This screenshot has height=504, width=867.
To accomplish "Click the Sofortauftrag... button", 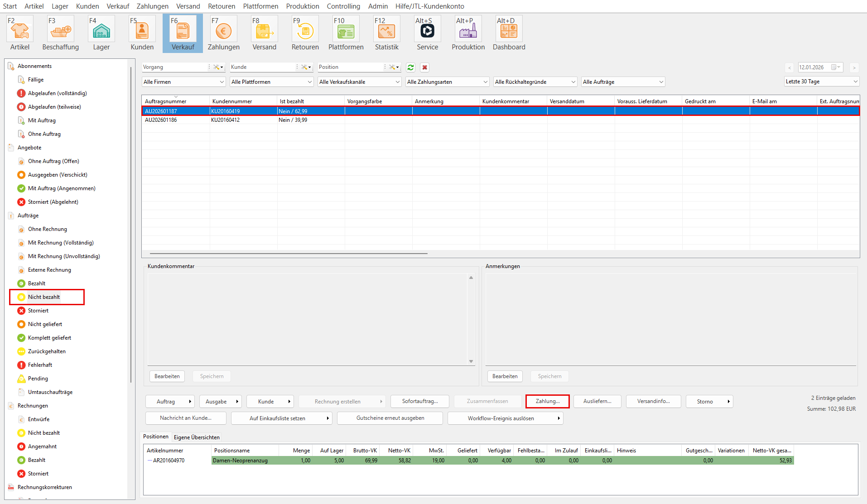I will [x=419, y=401].
